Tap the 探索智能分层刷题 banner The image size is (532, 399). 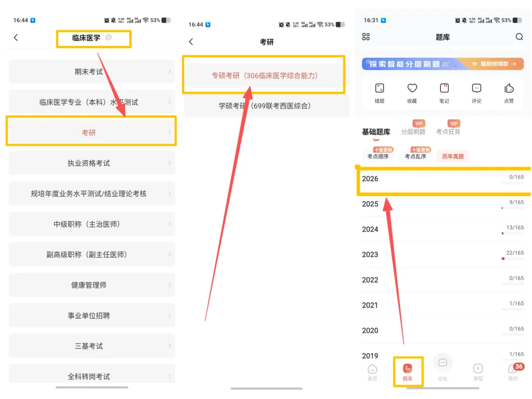442,64
